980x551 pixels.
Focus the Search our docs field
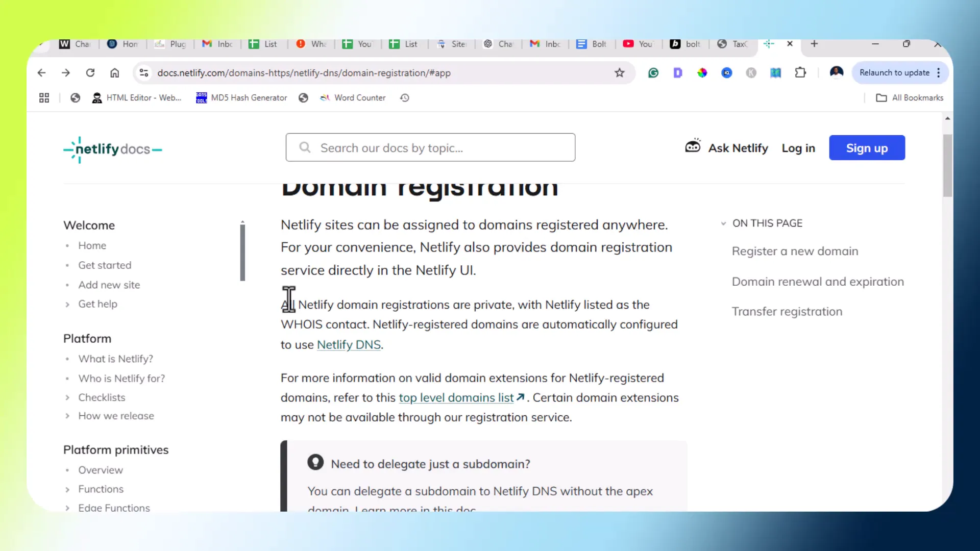click(430, 147)
